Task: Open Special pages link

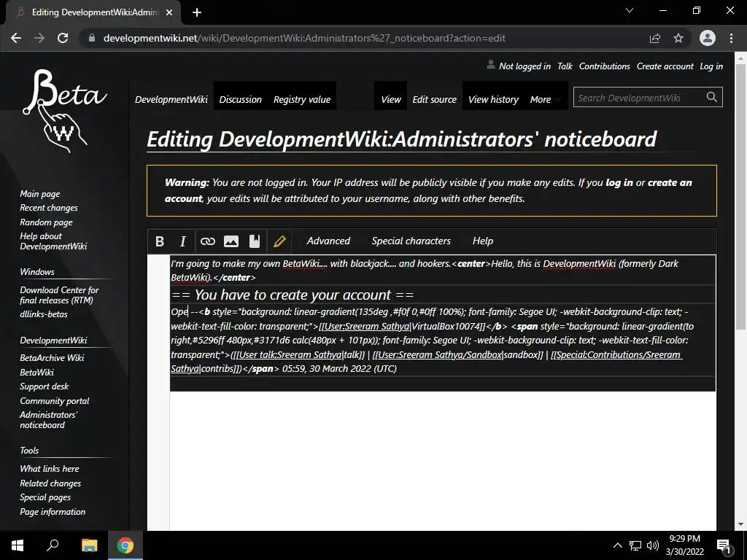Action: pos(45,497)
